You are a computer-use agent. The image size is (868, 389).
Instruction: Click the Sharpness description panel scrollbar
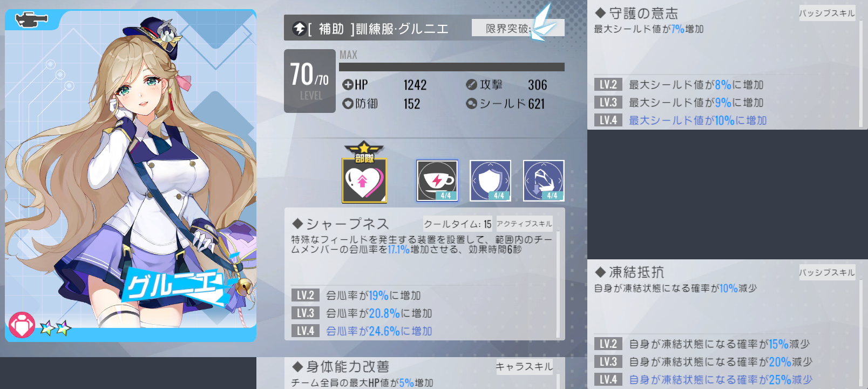558,284
